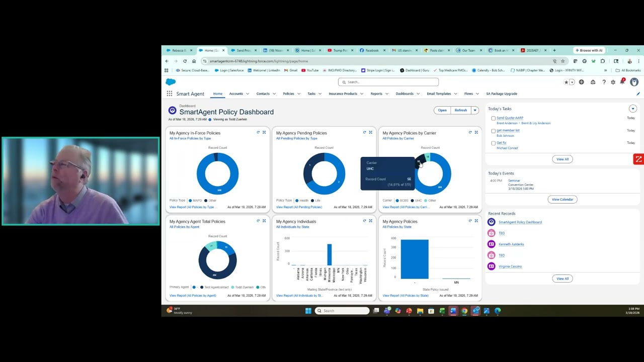Click the browser reload button
Image resolution: width=644 pixels, height=362 pixels.
tap(185, 61)
